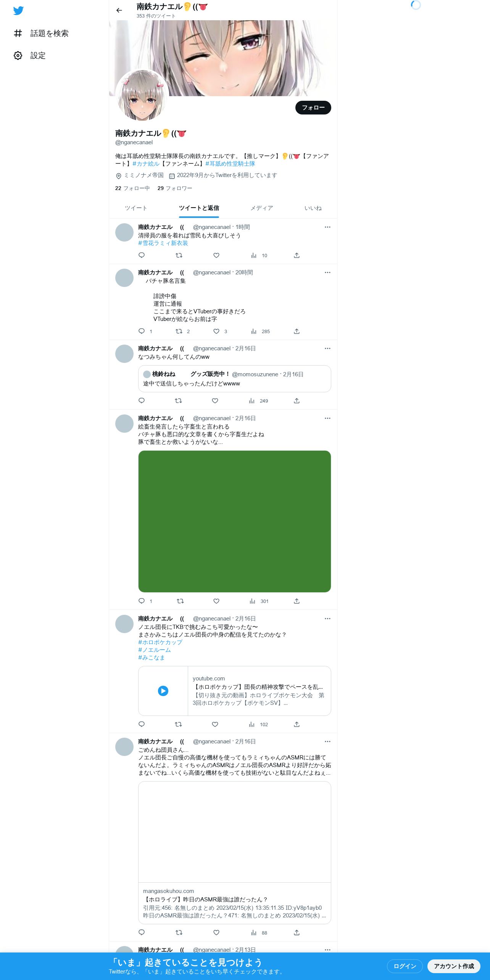This screenshot has height=980, width=490.
Task: Go back using the arrow icon
Action: (119, 10)
